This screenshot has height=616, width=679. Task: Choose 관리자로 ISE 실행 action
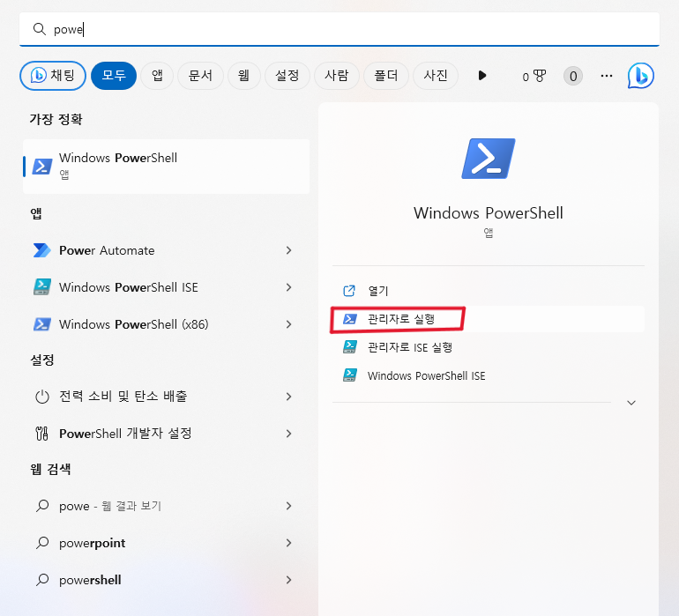click(x=488, y=347)
